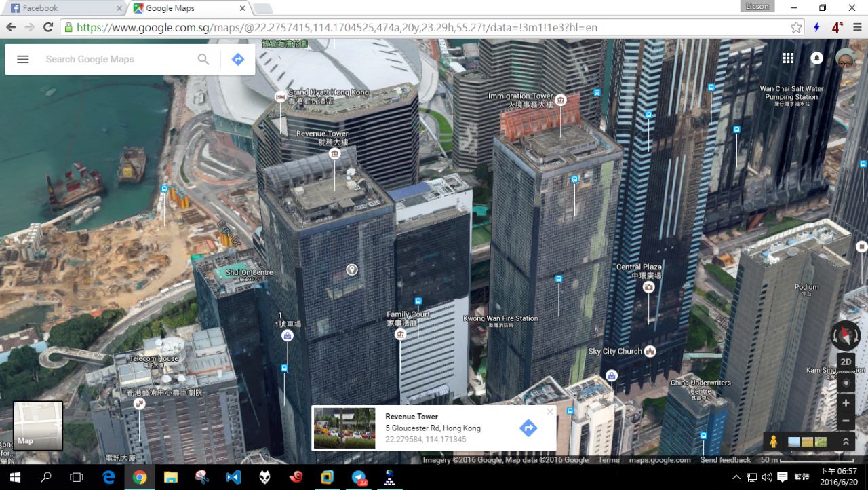The height and width of the screenshot is (490, 868).
Task: Open Visual Studio from the taskbar
Action: (x=233, y=477)
